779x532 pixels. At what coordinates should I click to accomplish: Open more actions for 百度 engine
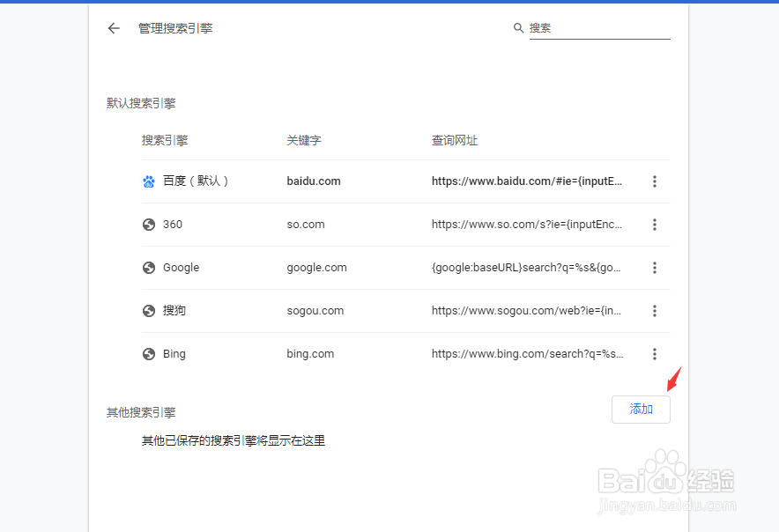655,181
